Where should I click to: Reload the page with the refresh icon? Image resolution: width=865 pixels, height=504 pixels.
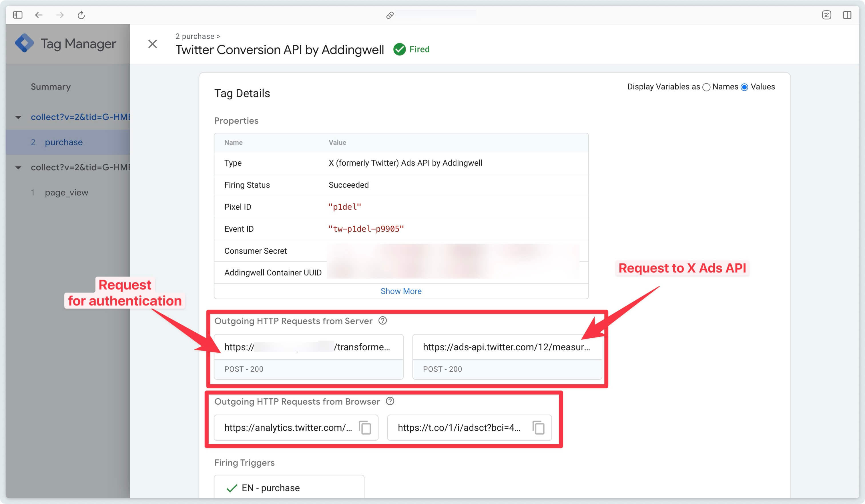click(x=81, y=15)
